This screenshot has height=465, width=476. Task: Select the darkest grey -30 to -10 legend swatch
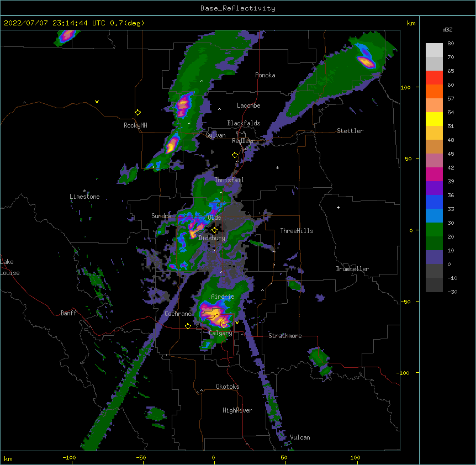[x=434, y=285]
